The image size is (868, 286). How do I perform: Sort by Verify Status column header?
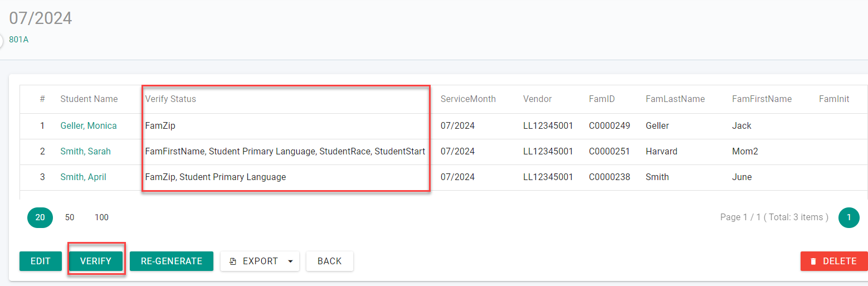(x=170, y=99)
